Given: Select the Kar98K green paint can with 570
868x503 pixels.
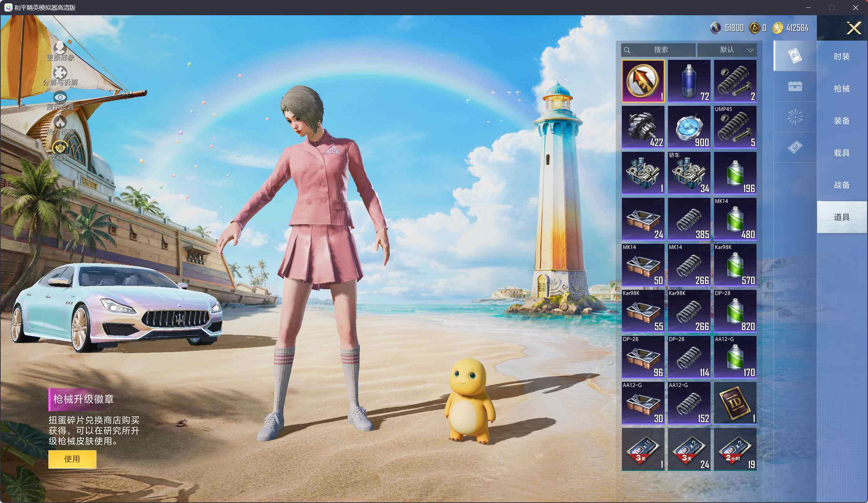Looking at the screenshot, I should point(735,265).
